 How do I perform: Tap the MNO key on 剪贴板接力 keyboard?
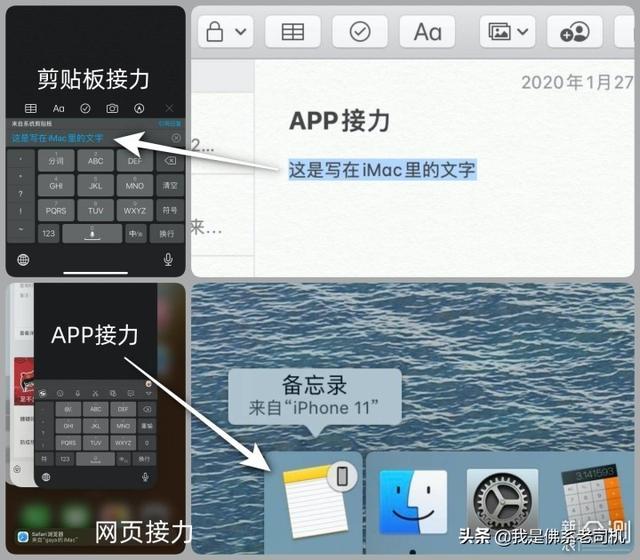pos(135,185)
